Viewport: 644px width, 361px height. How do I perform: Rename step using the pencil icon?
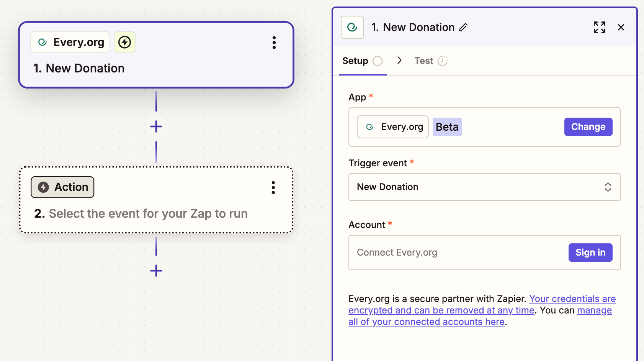point(463,27)
